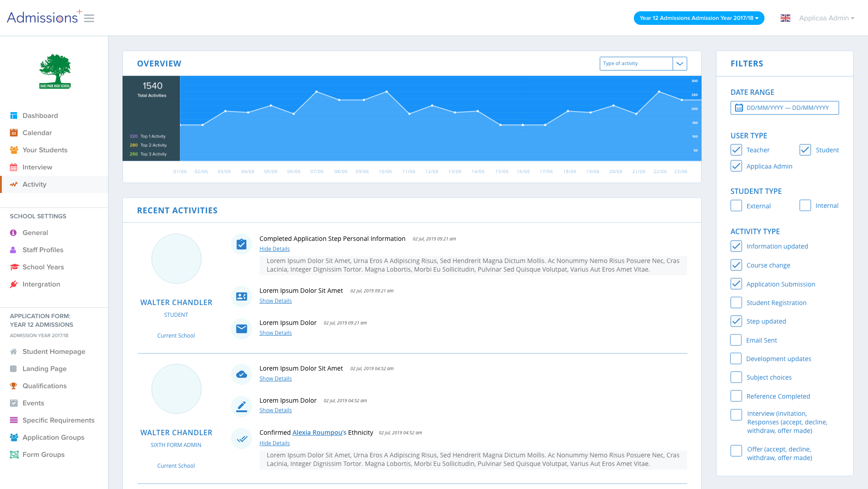
Task: Uncheck the Applicaa Admin user type
Action: click(736, 166)
